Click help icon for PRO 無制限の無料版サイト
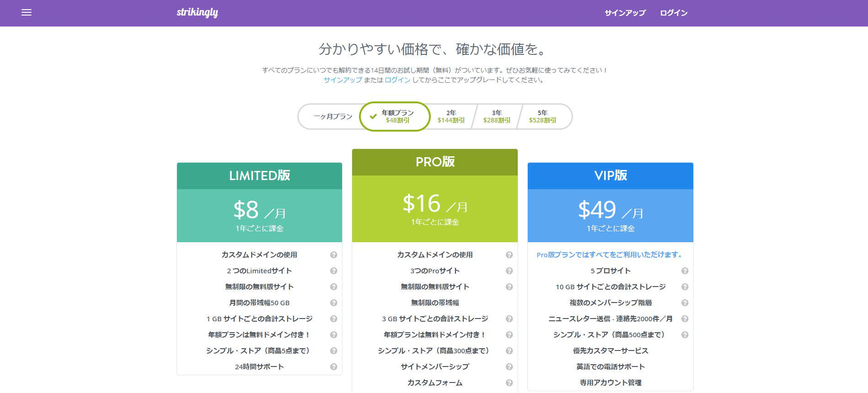The height and width of the screenshot is (393, 868). pyautogui.click(x=509, y=287)
